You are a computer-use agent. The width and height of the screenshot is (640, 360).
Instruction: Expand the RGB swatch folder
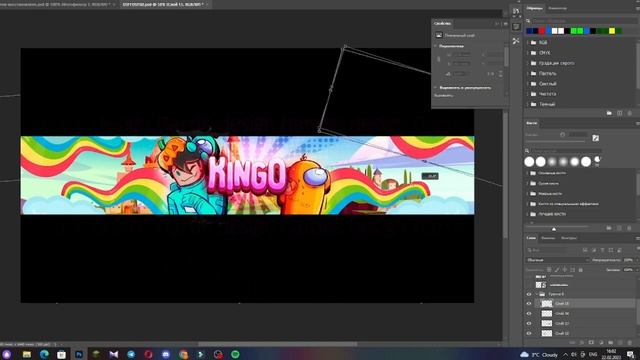pyautogui.click(x=528, y=42)
